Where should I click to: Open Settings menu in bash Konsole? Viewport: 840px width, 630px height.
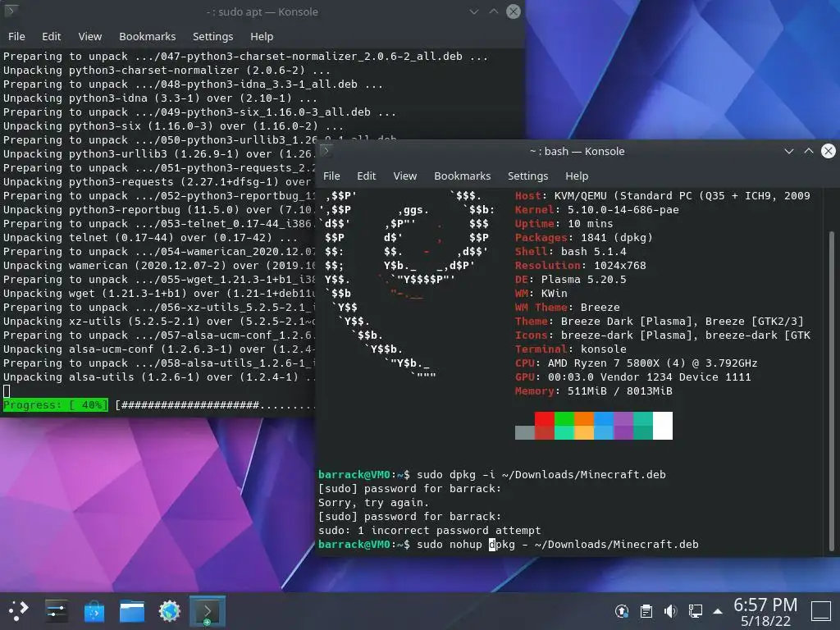point(527,176)
